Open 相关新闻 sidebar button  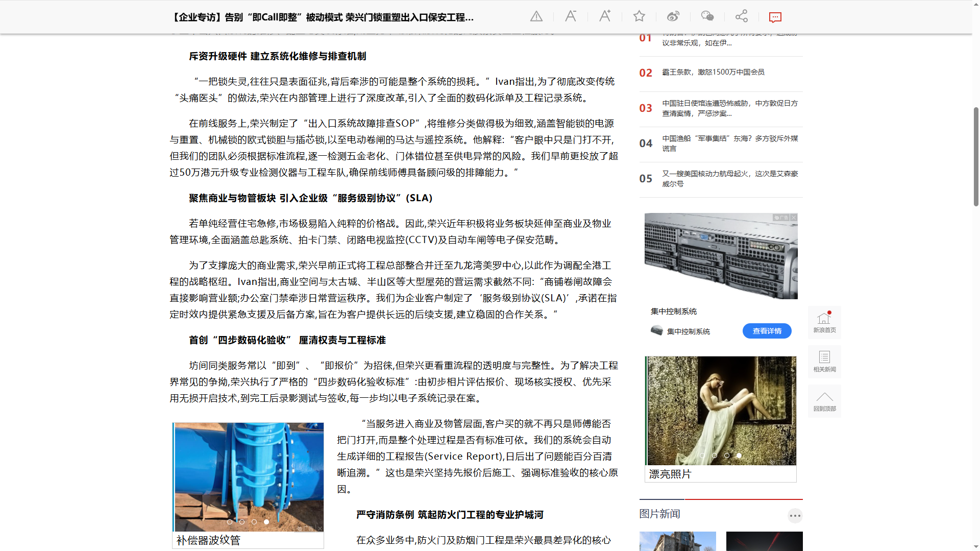pyautogui.click(x=824, y=362)
